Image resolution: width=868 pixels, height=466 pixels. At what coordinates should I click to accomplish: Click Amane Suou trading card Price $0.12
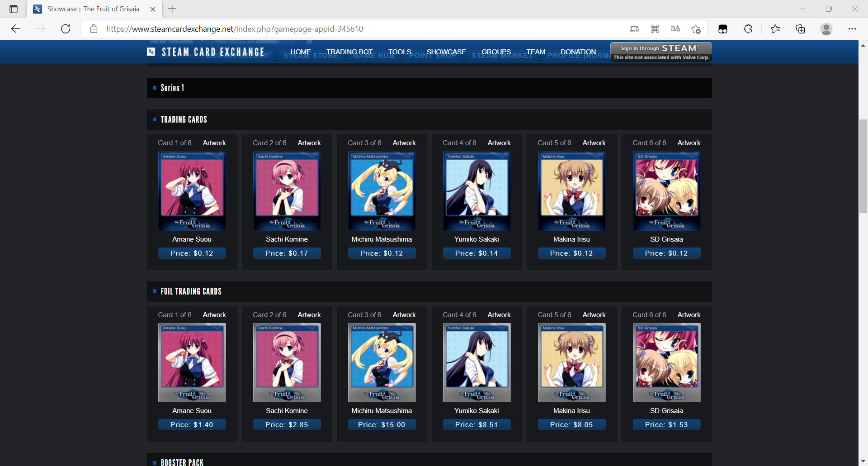click(192, 253)
